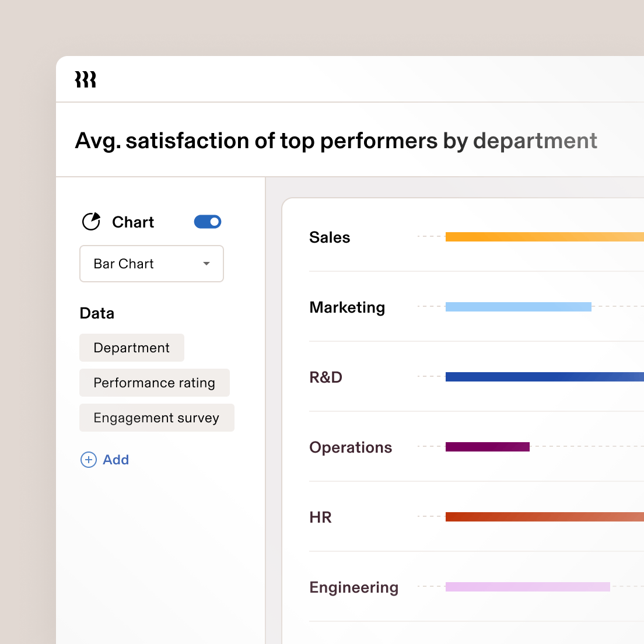Click the chevron on the chart selector
Image resolution: width=644 pixels, height=644 pixels.
pyautogui.click(x=205, y=264)
